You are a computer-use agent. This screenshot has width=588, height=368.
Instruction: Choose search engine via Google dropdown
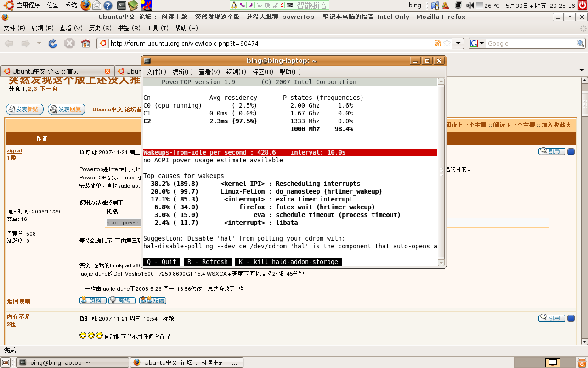point(477,43)
